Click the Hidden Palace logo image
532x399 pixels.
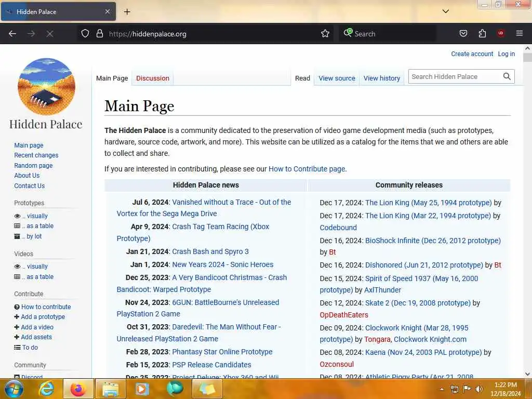coord(46,87)
